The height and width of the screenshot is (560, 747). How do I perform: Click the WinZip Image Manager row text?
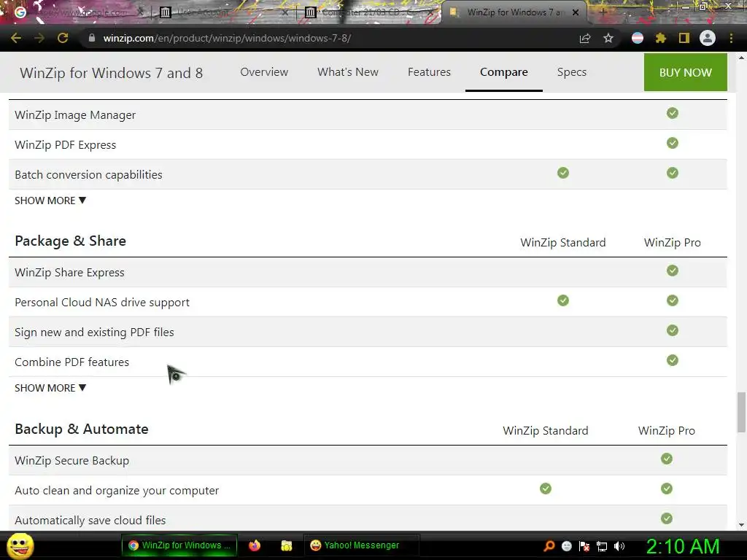75,115
